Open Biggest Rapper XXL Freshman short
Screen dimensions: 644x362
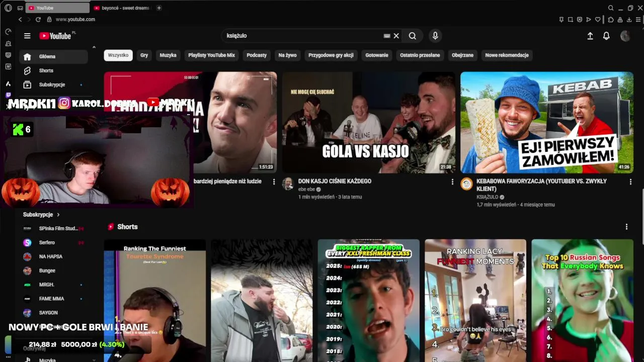coord(368,301)
